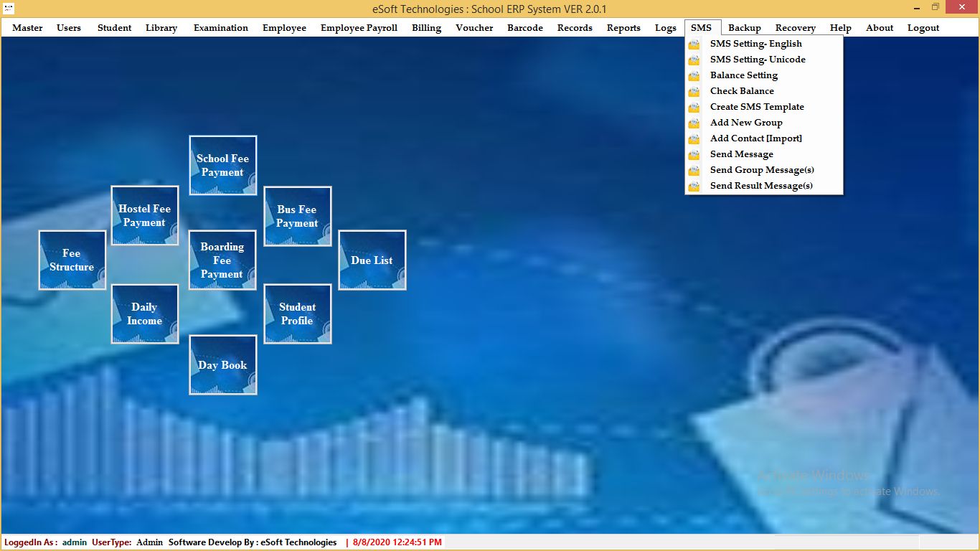
Task: Click Logout in the menu bar
Action: [923, 28]
